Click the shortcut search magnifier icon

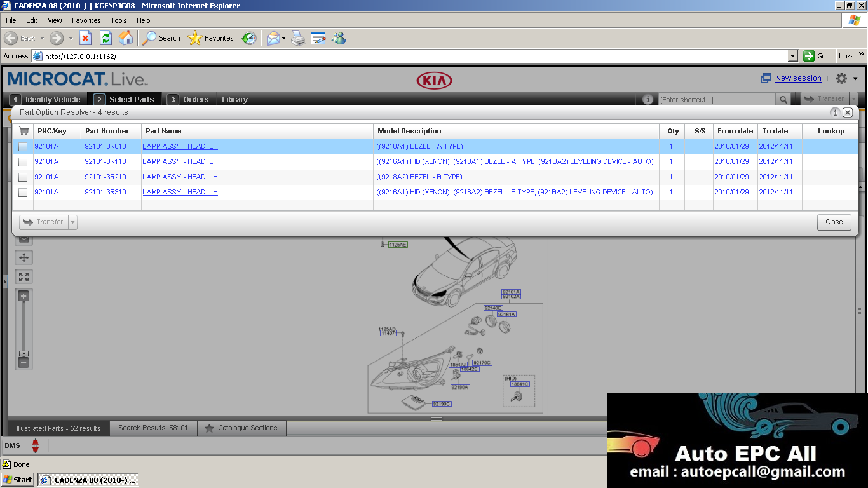pos(783,99)
